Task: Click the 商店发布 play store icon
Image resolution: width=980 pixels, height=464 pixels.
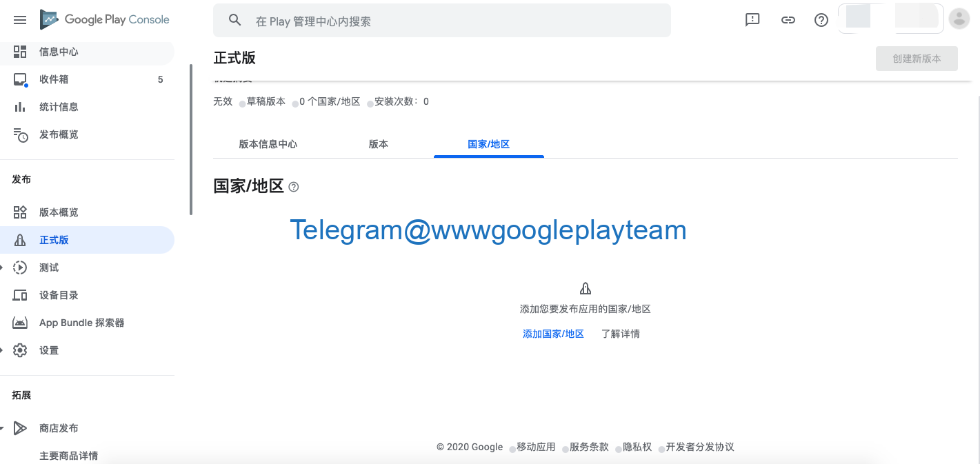Action: pyautogui.click(x=20, y=428)
